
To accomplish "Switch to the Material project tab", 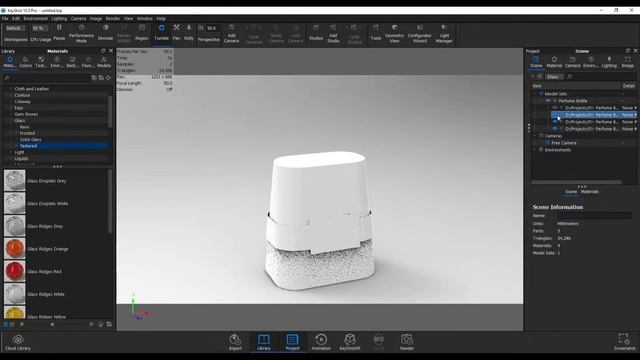I will [x=554, y=62].
